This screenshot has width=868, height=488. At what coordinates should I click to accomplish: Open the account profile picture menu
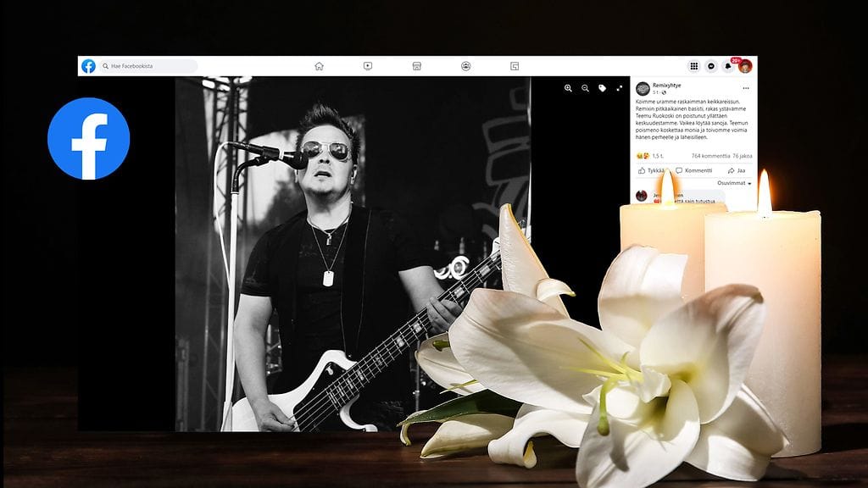[745, 66]
